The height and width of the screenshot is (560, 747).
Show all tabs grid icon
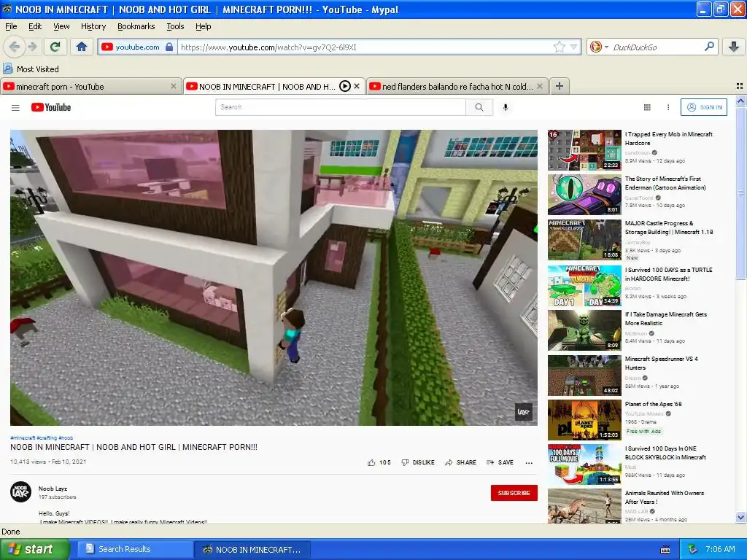[x=740, y=86]
